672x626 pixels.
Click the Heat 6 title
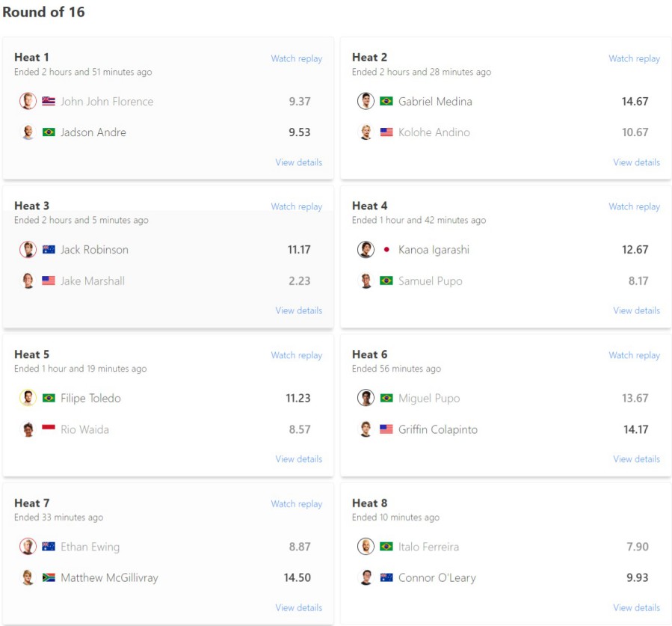[x=369, y=355]
